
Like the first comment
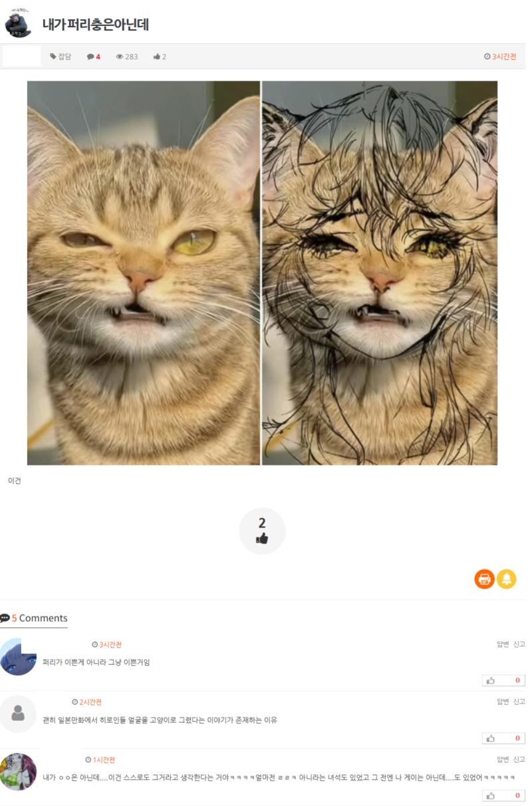coord(503,680)
